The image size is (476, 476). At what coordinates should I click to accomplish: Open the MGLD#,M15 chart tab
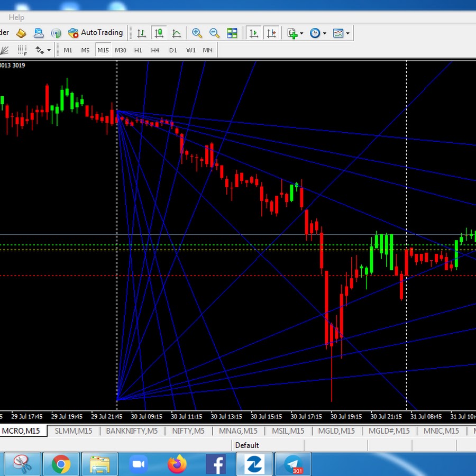389,431
